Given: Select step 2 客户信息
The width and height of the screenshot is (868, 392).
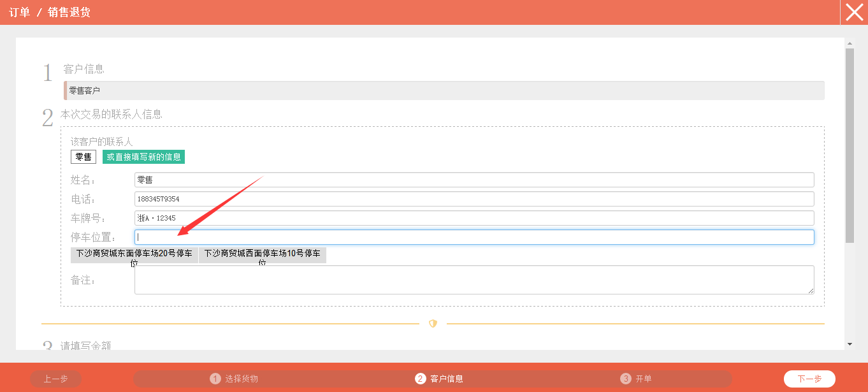Looking at the screenshot, I should click(440, 379).
